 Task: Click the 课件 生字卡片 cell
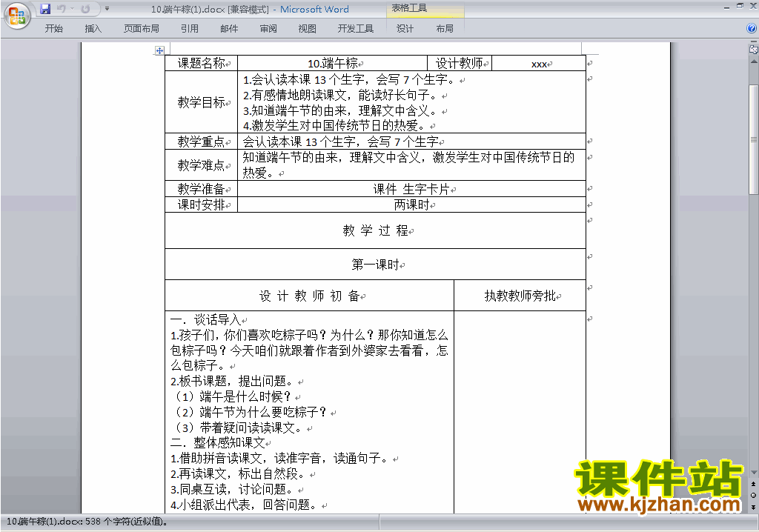[x=411, y=189]
